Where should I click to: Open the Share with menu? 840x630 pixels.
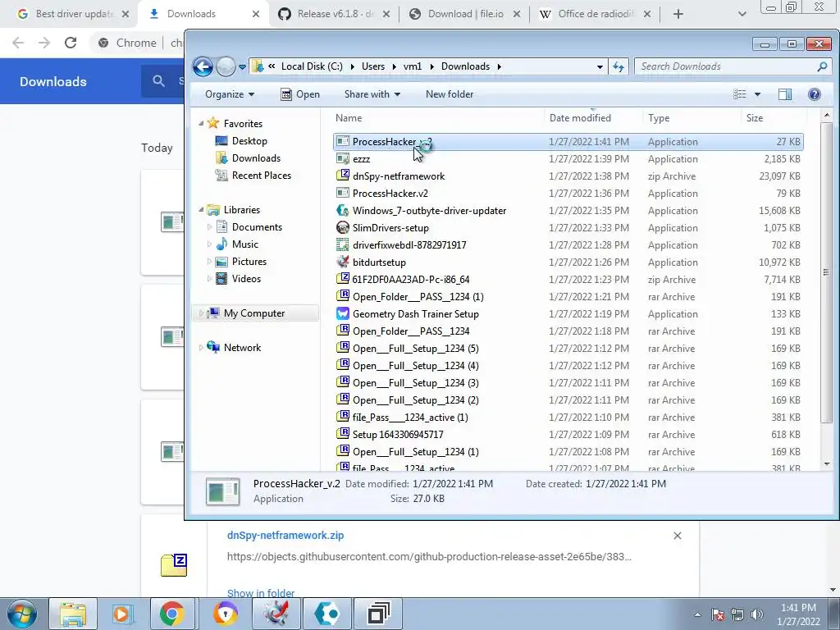pyautogui.click(x=372, y=94)
